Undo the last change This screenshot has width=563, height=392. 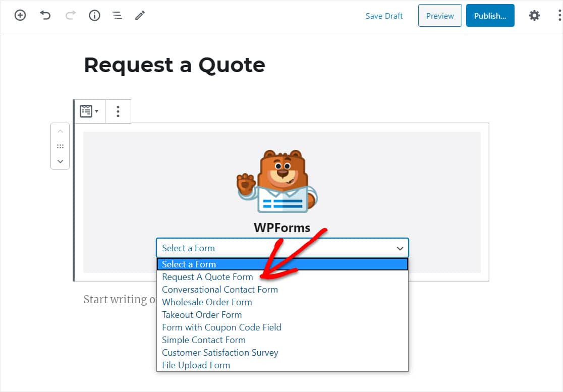pos(45,16)
